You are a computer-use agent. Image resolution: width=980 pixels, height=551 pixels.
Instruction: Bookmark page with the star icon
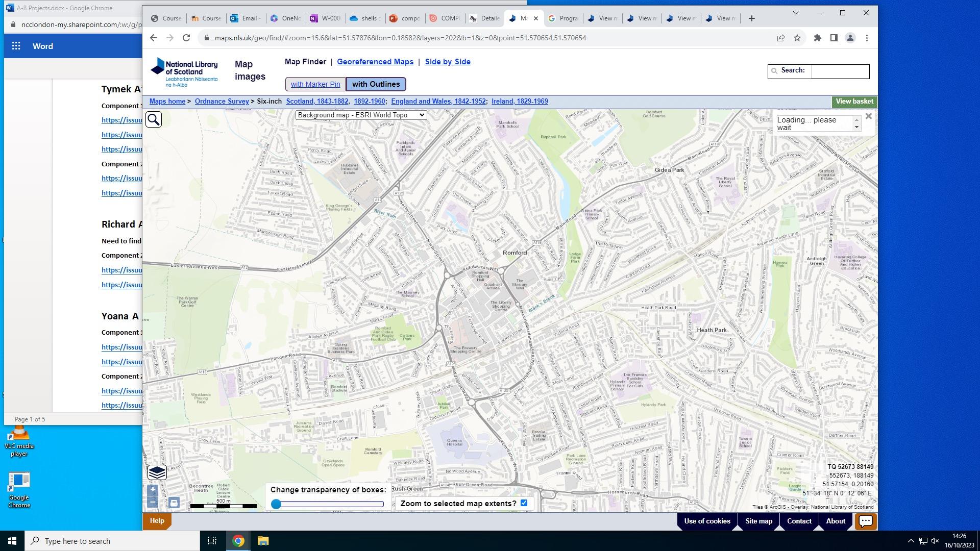tap(797, 38)
